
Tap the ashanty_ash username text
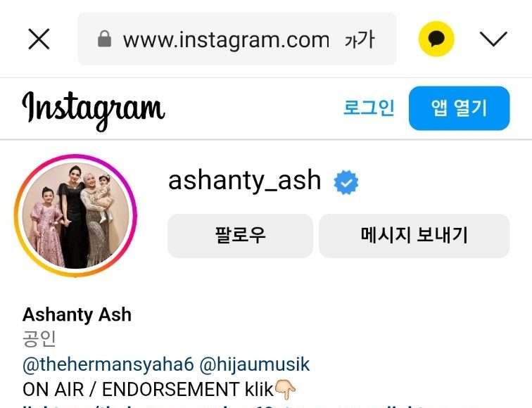tap(245, 181)
